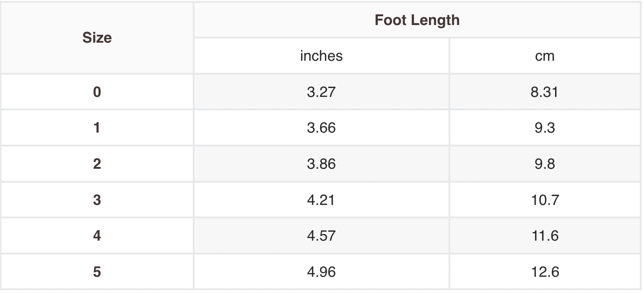Screen dimensions: 644x293
Task: Select the 12.6 cm value
Action: (544, 272)
